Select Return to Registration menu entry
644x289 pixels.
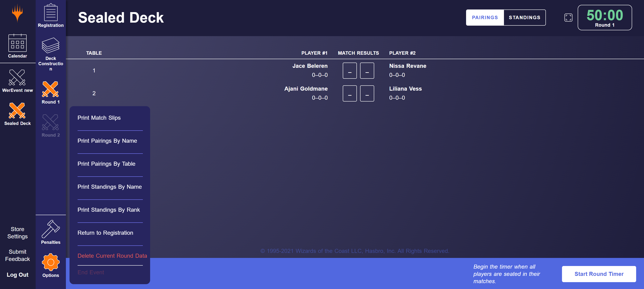tap(105, 233)
